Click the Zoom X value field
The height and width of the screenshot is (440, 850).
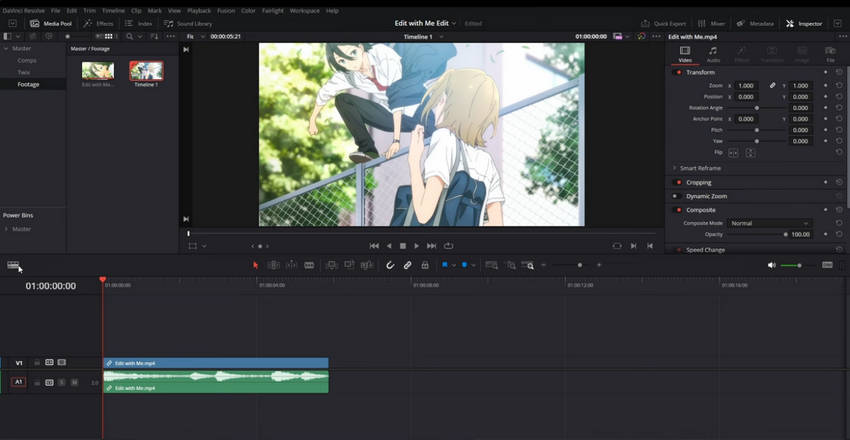(746, 86)
